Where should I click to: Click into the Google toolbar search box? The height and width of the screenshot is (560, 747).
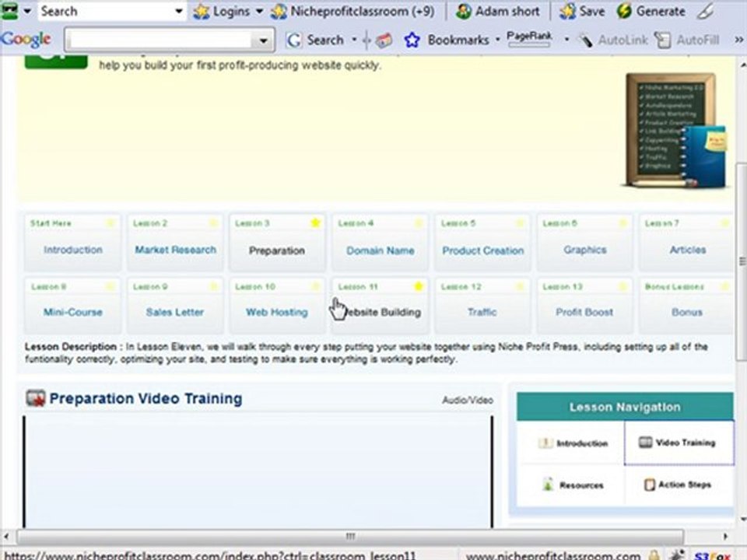coord(160,40)
